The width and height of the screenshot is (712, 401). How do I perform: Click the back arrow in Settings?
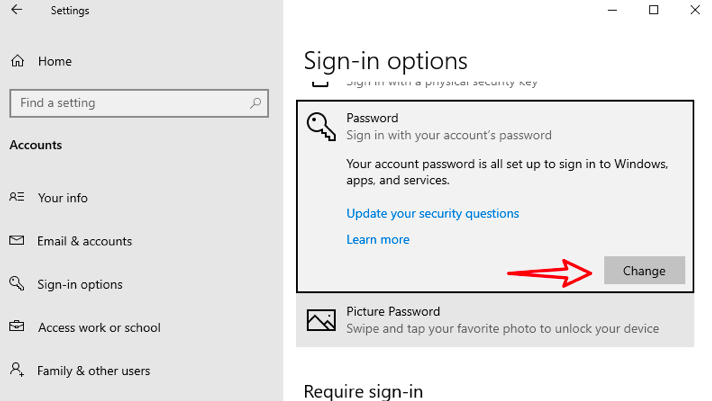(x=17, y=10)
